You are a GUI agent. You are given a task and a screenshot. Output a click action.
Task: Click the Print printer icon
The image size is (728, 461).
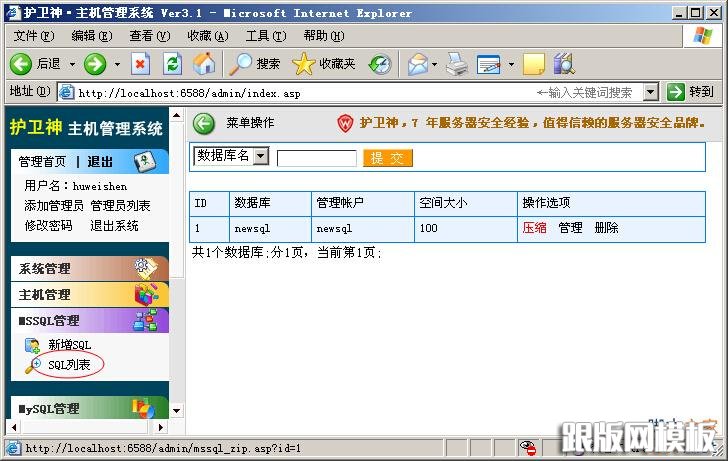(457, 65)
